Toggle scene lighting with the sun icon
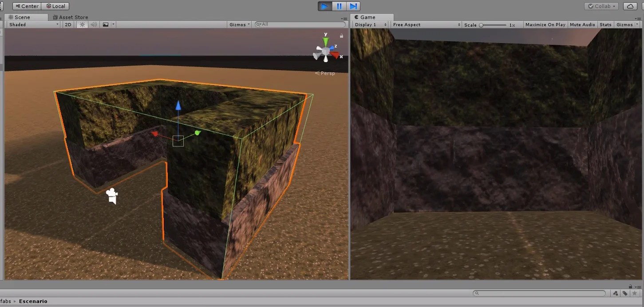Image resolution: width=644 pixels, height=307 pixels. tap(82, 24)
